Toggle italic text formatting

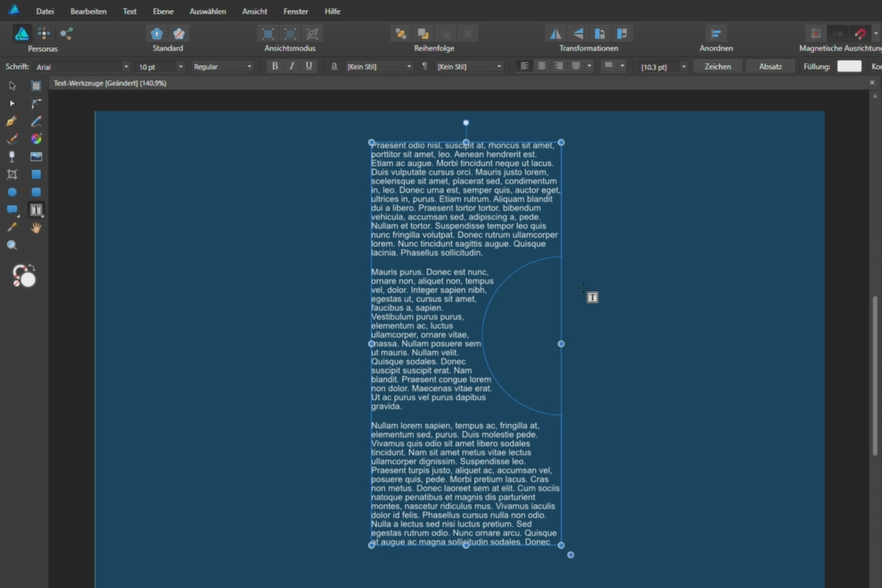click(292, 66)
